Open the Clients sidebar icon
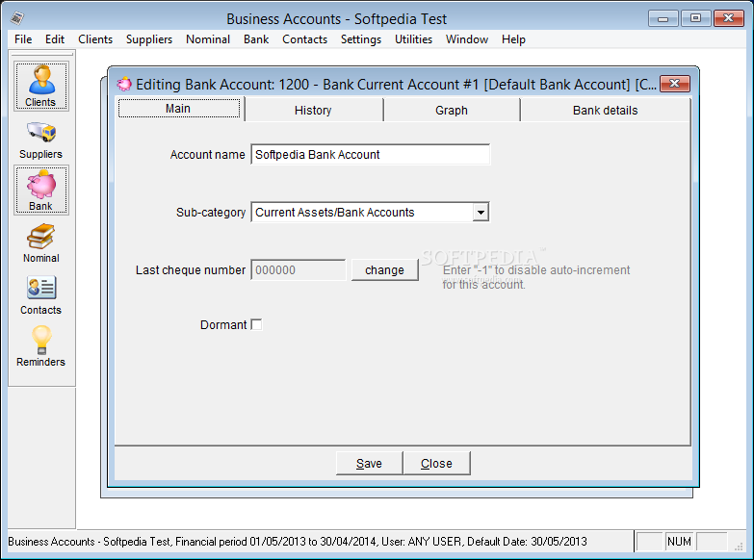 40,87
